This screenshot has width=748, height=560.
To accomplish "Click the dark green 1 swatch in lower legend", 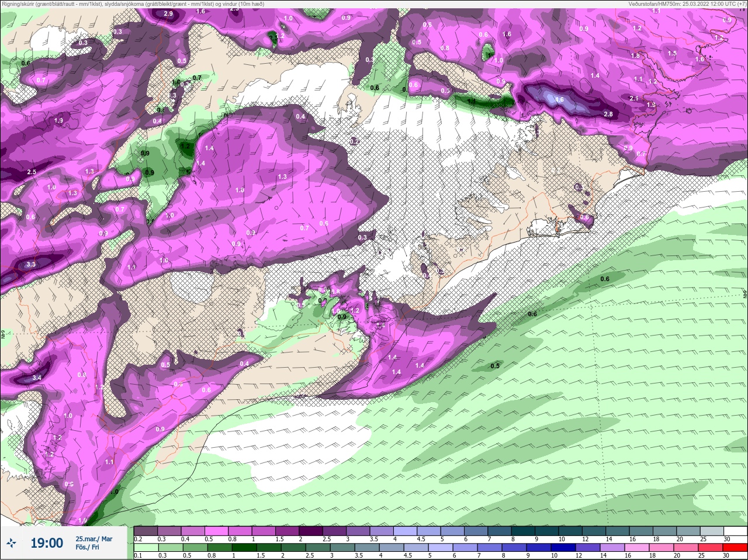I will point(243,548).
